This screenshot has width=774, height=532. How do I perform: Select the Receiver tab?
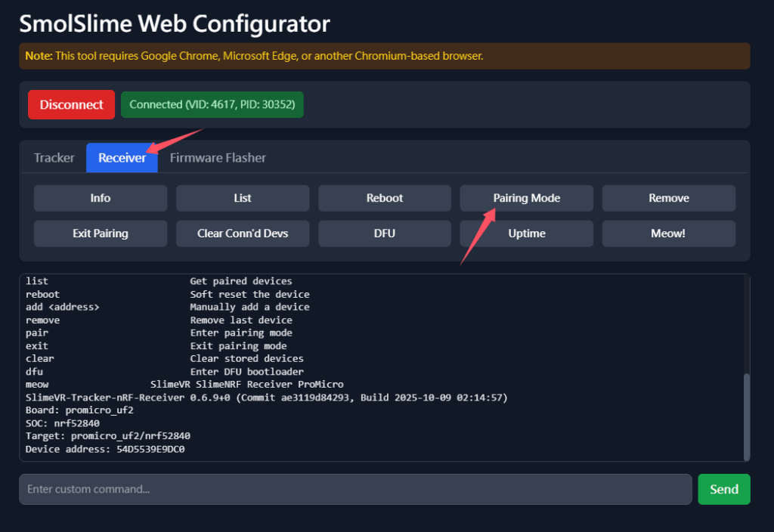tap(122, 158)
